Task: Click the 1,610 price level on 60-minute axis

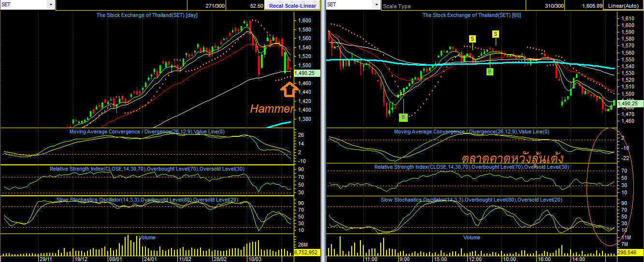Action: point(628,18)
